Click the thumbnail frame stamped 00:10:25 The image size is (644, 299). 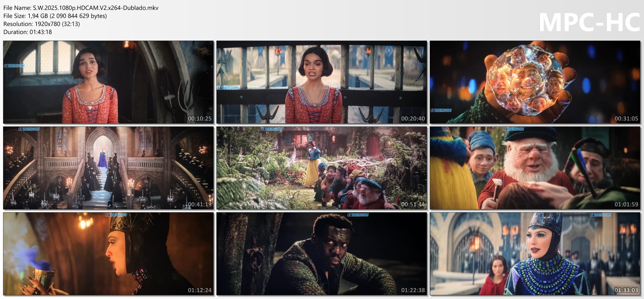pos(108,82)
